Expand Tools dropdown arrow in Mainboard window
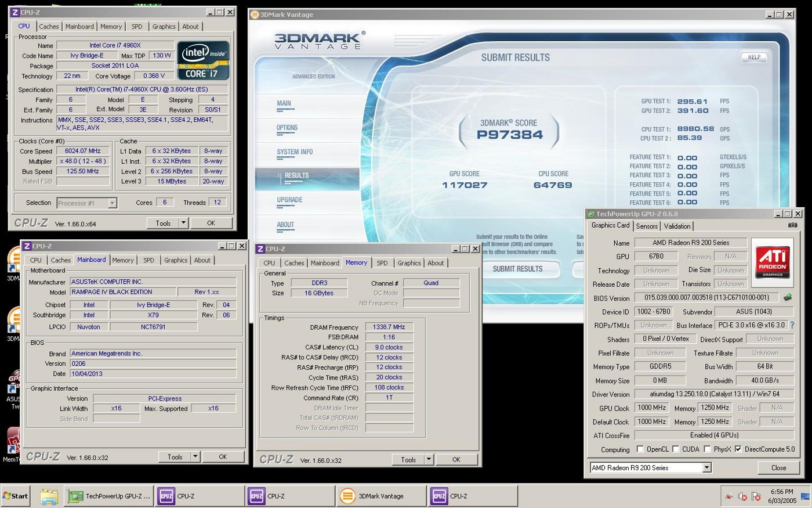Screen dimensions: 812x508 click(195, 457)
